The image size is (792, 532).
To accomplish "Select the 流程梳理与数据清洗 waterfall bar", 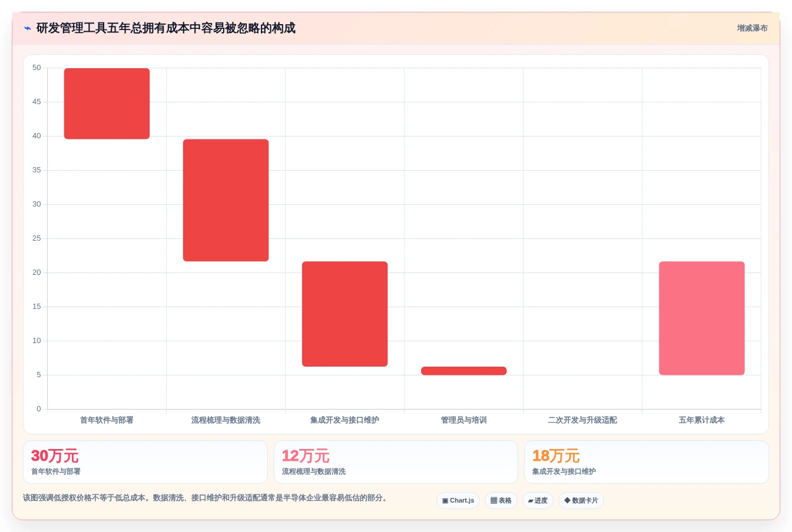I will point(226,200).
